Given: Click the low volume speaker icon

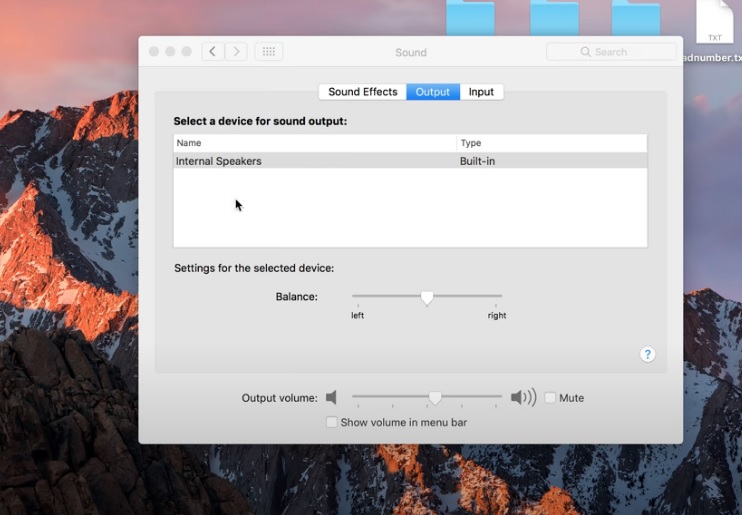Looking at the screenshot, I should click(331, 398).
